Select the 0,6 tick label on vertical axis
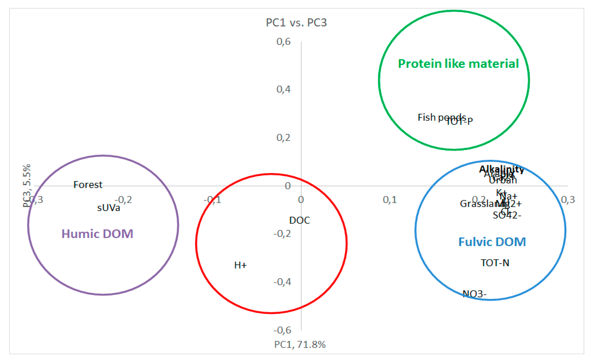Viewport: 594px width, 364px height. pos(283,42)
